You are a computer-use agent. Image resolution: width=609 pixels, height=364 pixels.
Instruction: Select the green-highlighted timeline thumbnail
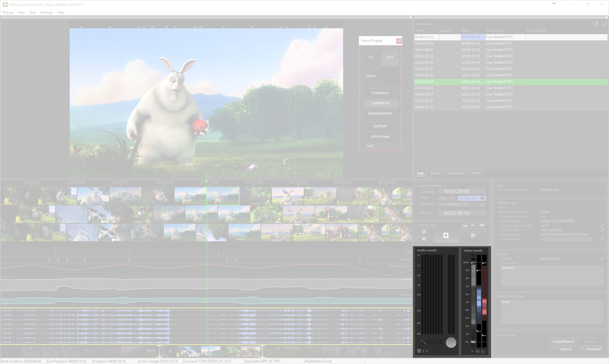click(223, 196)
